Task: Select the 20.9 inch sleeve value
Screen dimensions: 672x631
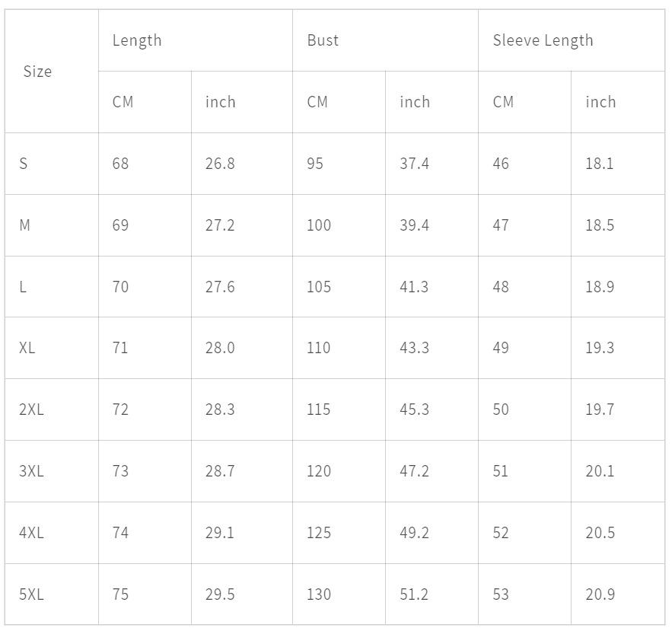Action: pyautogui.click(x=600, y=594)
